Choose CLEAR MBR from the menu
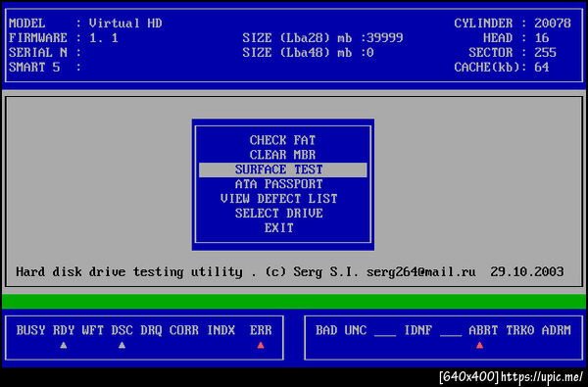 tap(282, 155)
